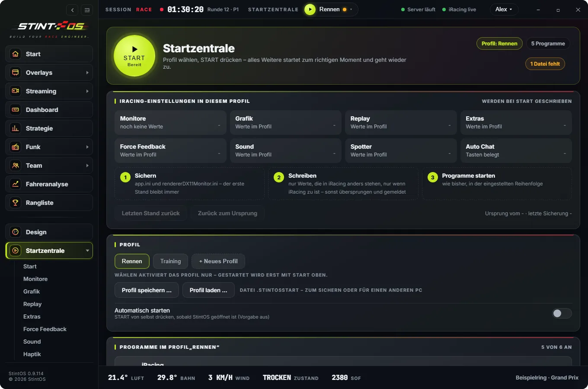588x389 pixels.
Task: Select the Strategie bar chart icon
Action: [x=16, y=128]
